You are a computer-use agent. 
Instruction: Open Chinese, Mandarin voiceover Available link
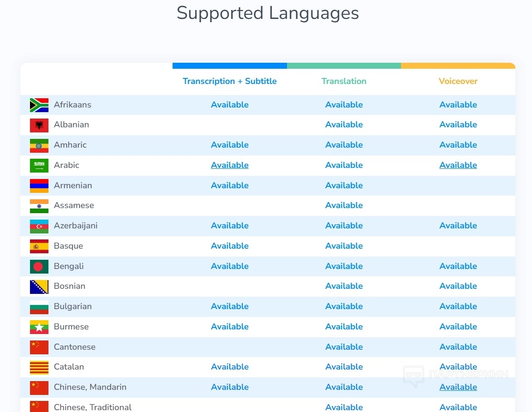(458, 387)
